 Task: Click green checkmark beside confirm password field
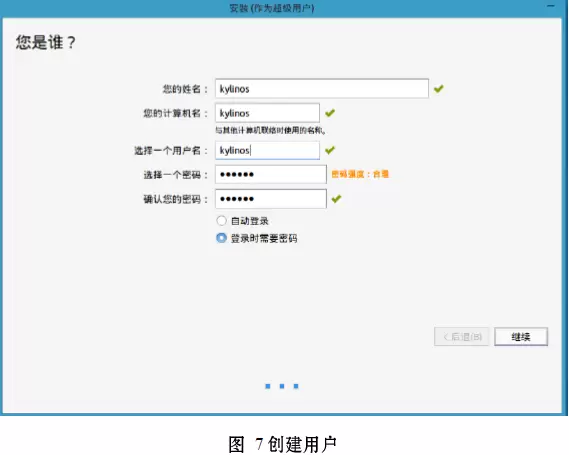click(x=336, y=199)
